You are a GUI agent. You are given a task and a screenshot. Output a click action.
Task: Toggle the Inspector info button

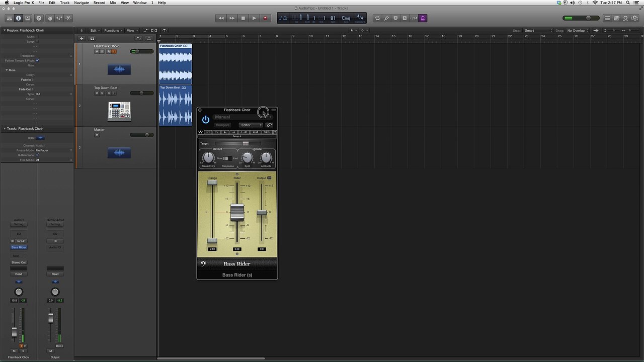pos(19,18)
